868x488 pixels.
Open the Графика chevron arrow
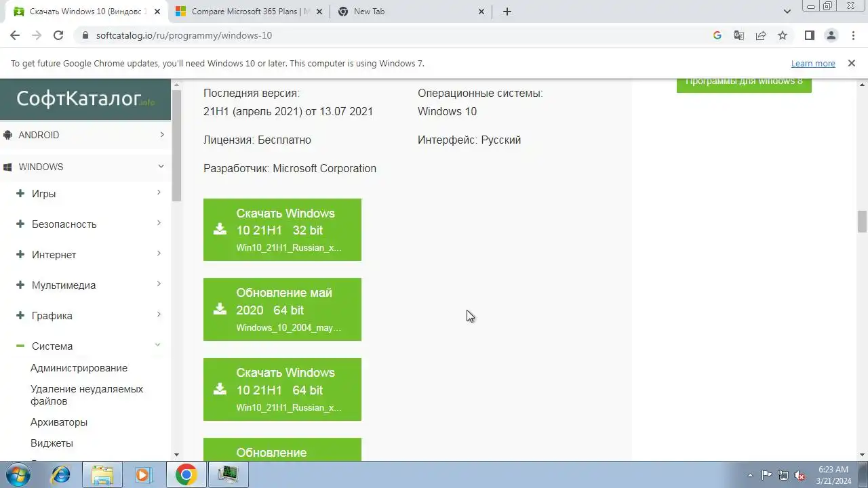[159, 314]
